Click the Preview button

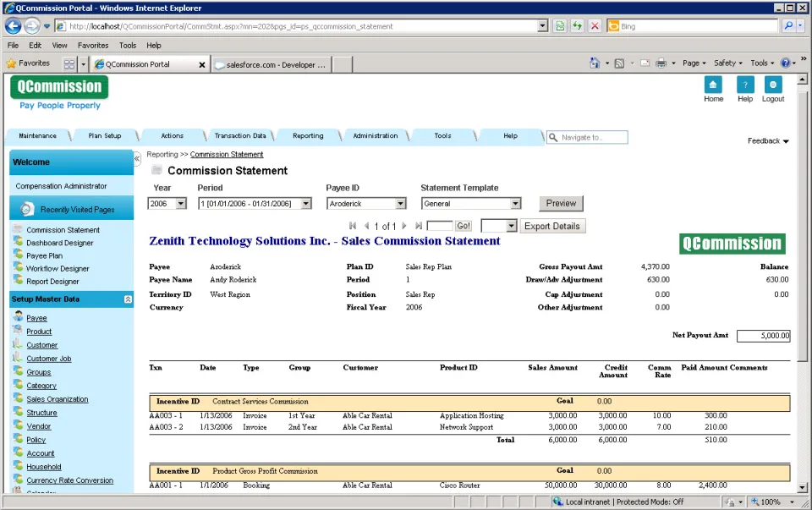tap(561, 204)
